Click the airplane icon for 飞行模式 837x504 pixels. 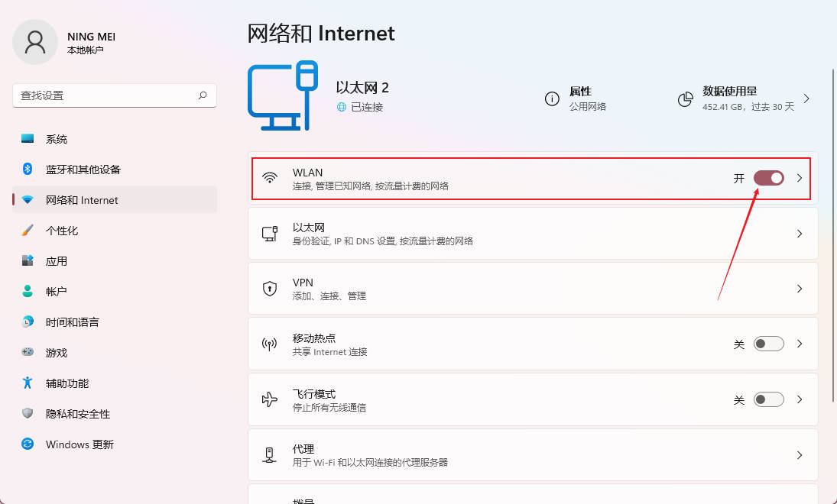tap(270, 399)
